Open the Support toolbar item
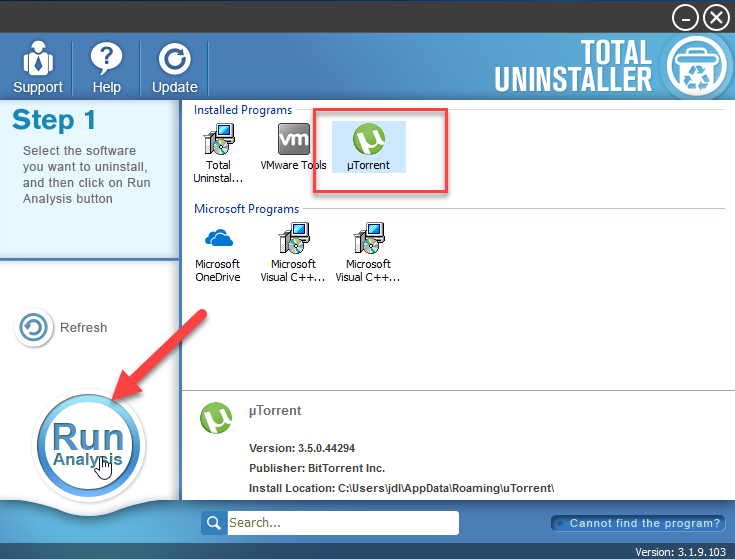Image resolution: width=735 pixels, height=559 pixels. tap(38, 68)
